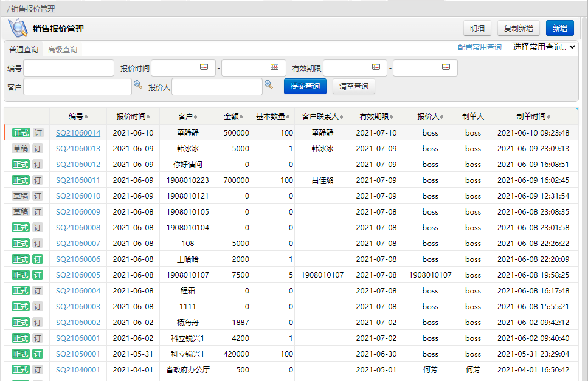Sort table by 报价人 column
The width and height of the screenshot is (588, 381).
pyautogui.click(x=430, y=117)
